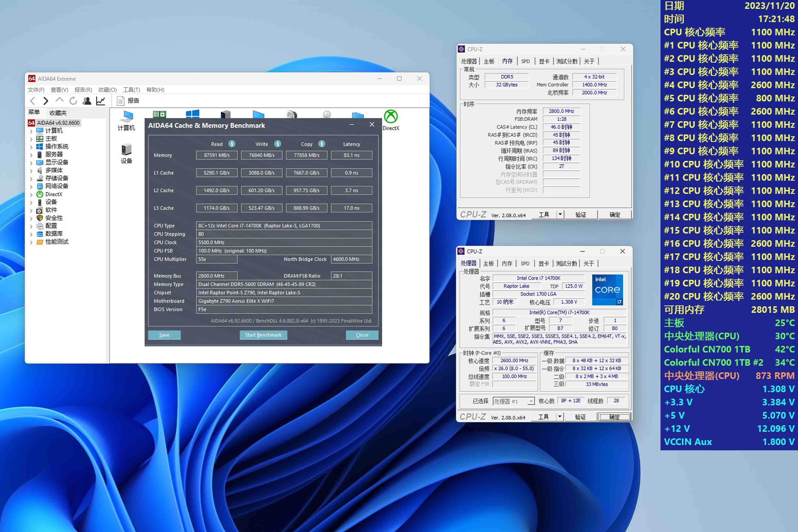This screenshot has width=798, height=532.
Task: Click the CAS# Latency 46.0 时钟 value
Action: pyautogui.click(x=562, y=127)
